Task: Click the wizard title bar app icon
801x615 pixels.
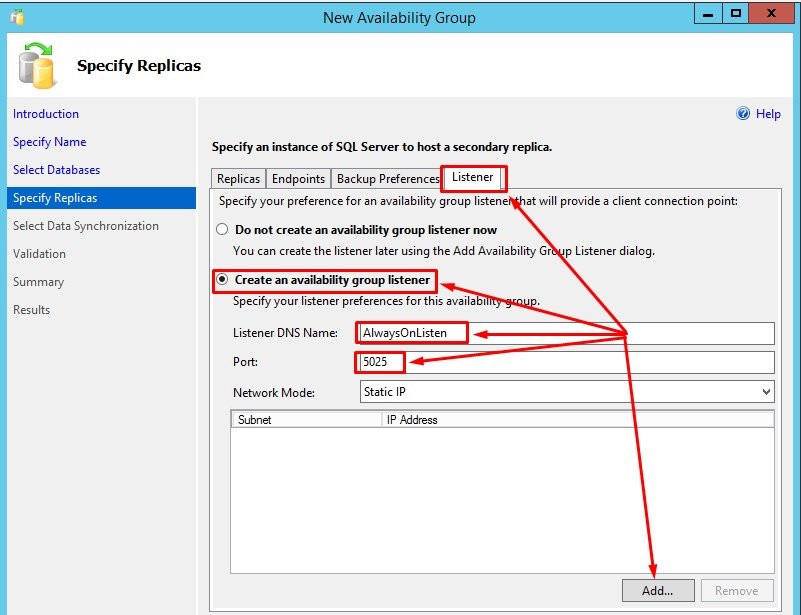Action: point(16,17)
